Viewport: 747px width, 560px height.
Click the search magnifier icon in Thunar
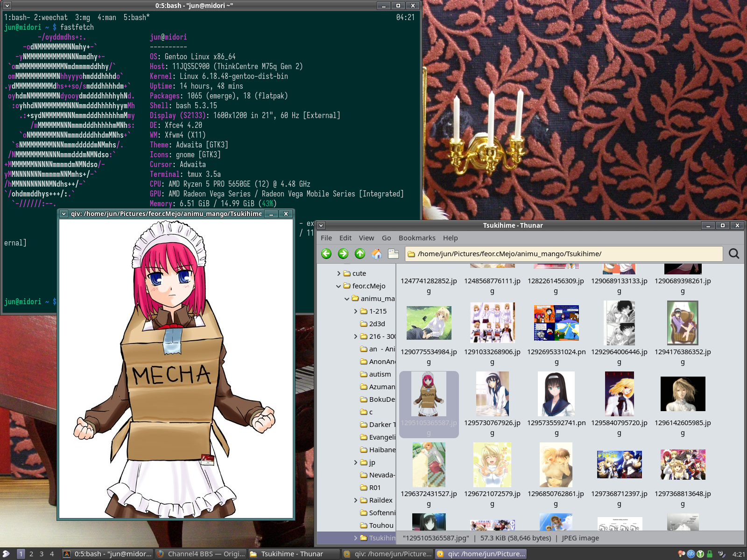tap(734, 253)
